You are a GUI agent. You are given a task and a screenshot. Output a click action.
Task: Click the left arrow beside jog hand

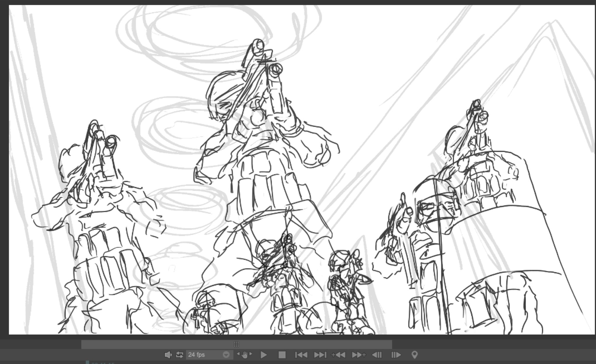238,354
